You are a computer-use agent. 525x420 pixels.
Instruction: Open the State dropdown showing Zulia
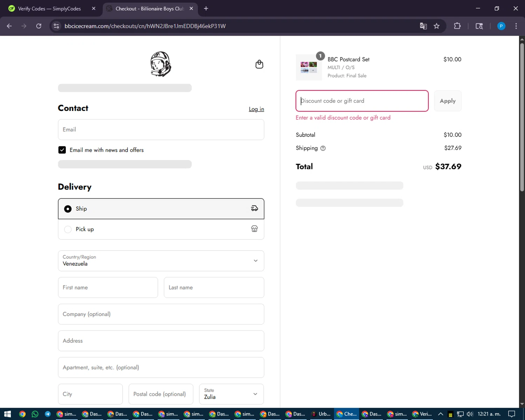tap(231, 394)
